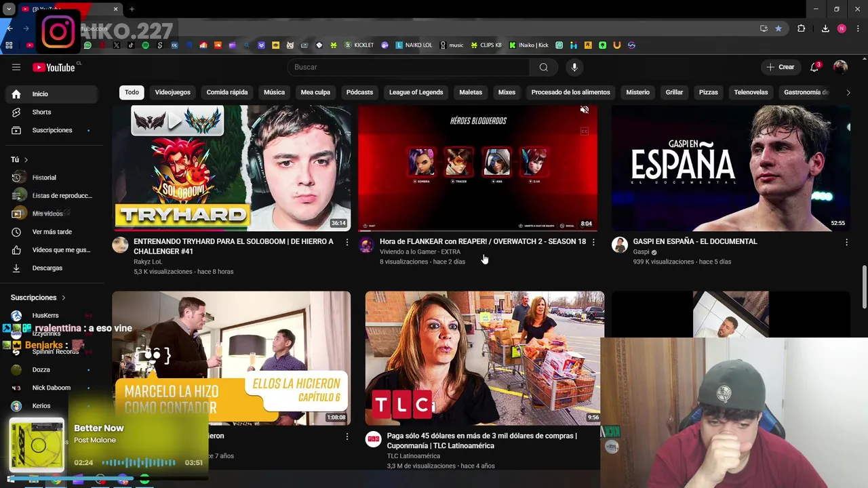Open the KICKLET bookmark
Screen dimensions: 868x488
[x=359, y=45]
